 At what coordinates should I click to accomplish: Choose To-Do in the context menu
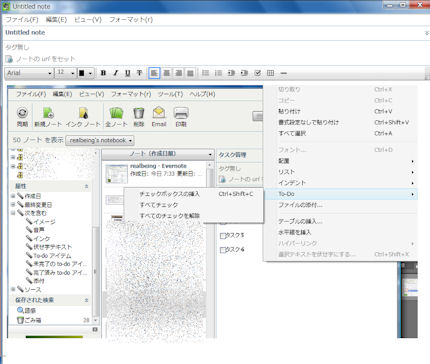[x=340, y=194]
